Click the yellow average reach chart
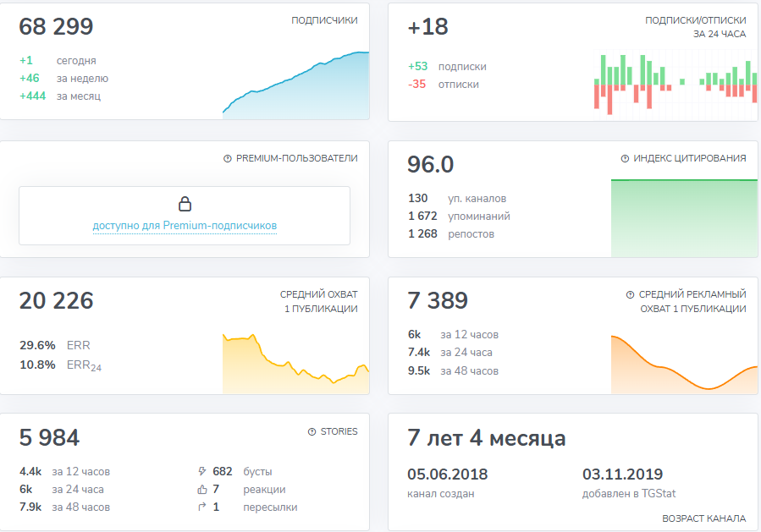Image resolution: width=761 pixels, height=532 pixels. [295, 364]
